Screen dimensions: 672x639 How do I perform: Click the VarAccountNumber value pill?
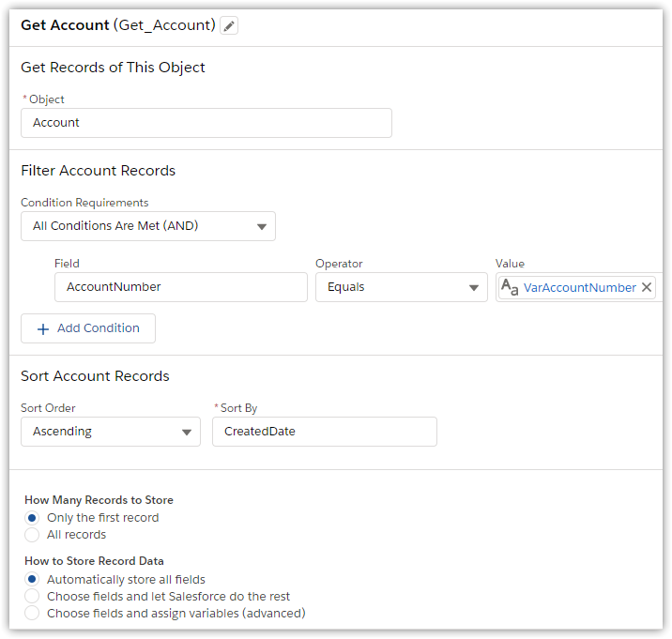click(579, 288)
